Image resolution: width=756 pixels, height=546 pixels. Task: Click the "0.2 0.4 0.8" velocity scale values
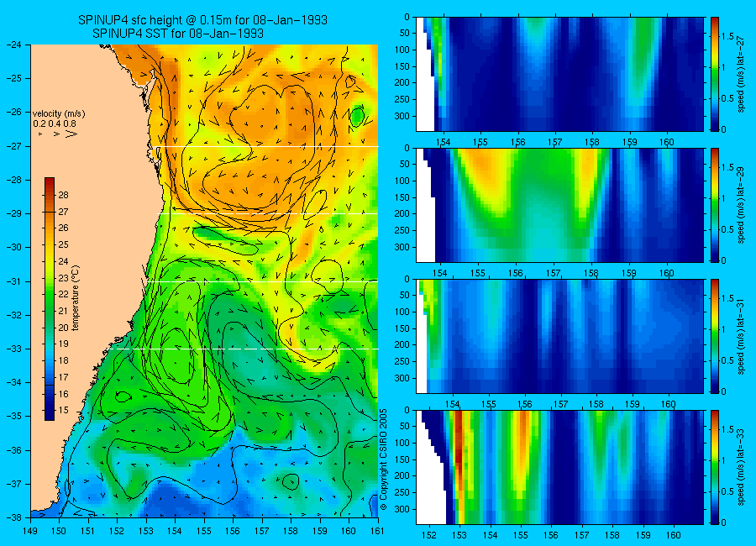click(55, 123)
